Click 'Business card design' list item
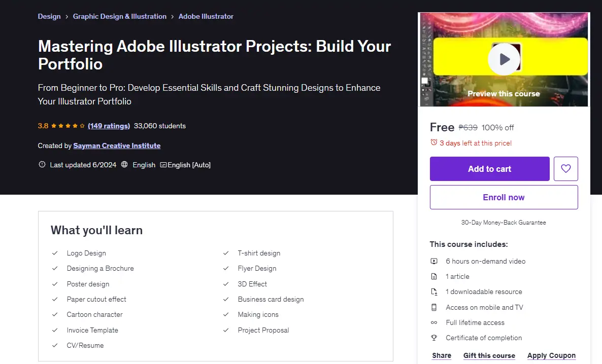The height and width of the screenshot is (364, 602). [271, 299]
